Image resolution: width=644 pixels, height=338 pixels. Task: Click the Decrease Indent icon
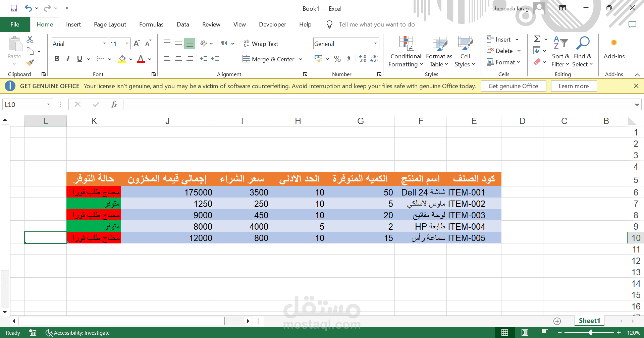215,59
